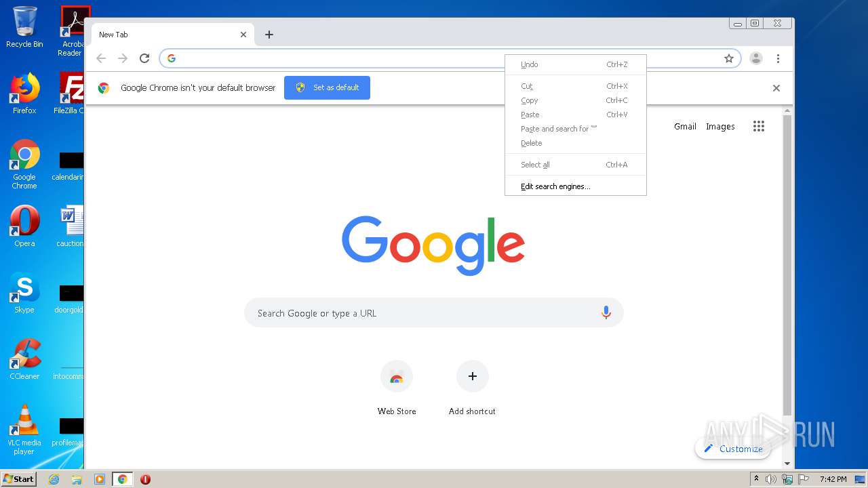This screenshot has height=488, width=868.
Task: Open Windows Explorer folder in taskbar
Action: pyautogui.click(x=77, y=479)
